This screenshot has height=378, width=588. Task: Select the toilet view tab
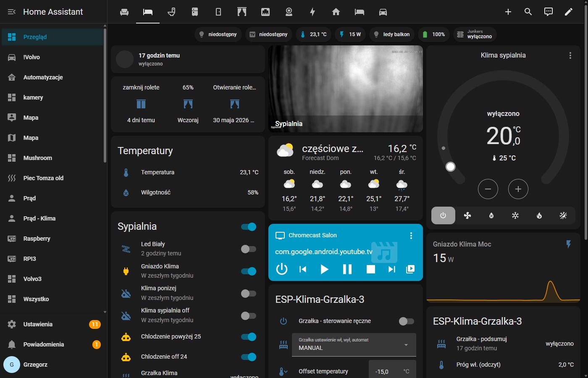171,12
